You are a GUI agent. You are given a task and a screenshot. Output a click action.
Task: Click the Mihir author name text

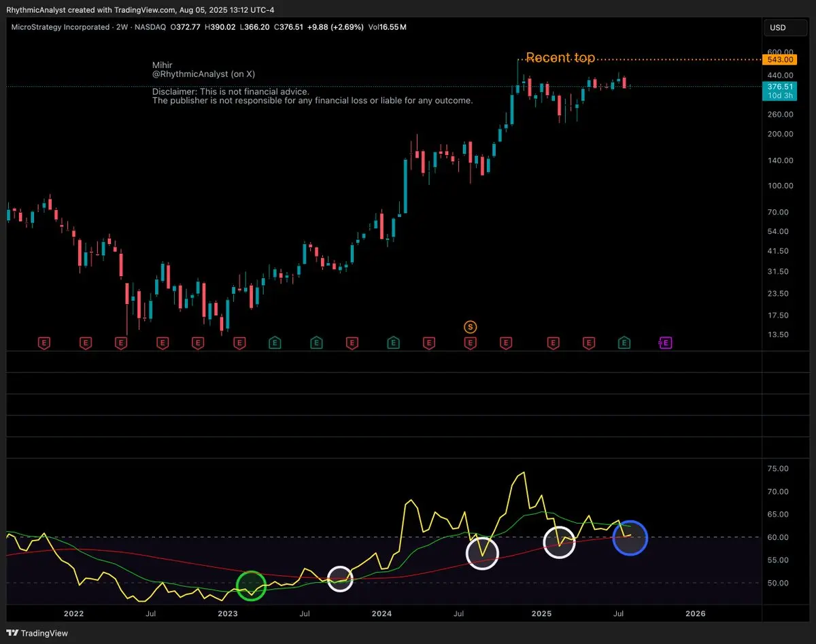(x=162, y=65)
